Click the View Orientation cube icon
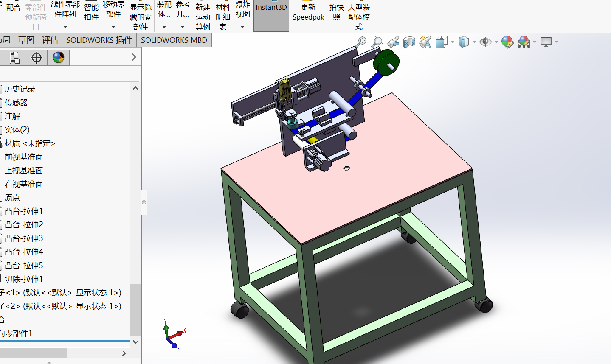Viewport: 611px width, 364px height. (442, 42)
